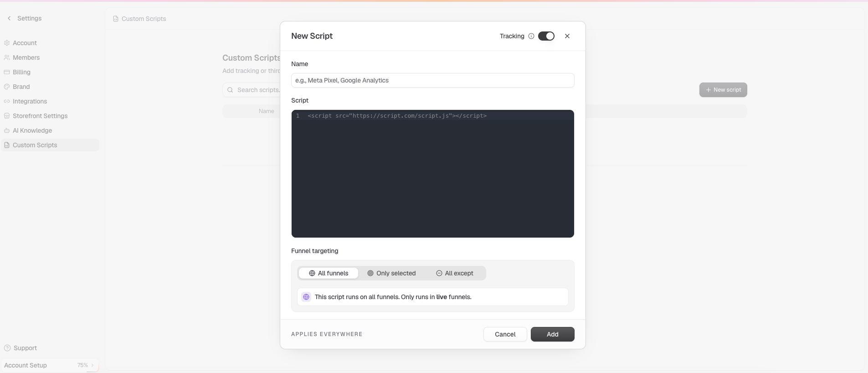Open the Members settings page

(x=50, y=57)
